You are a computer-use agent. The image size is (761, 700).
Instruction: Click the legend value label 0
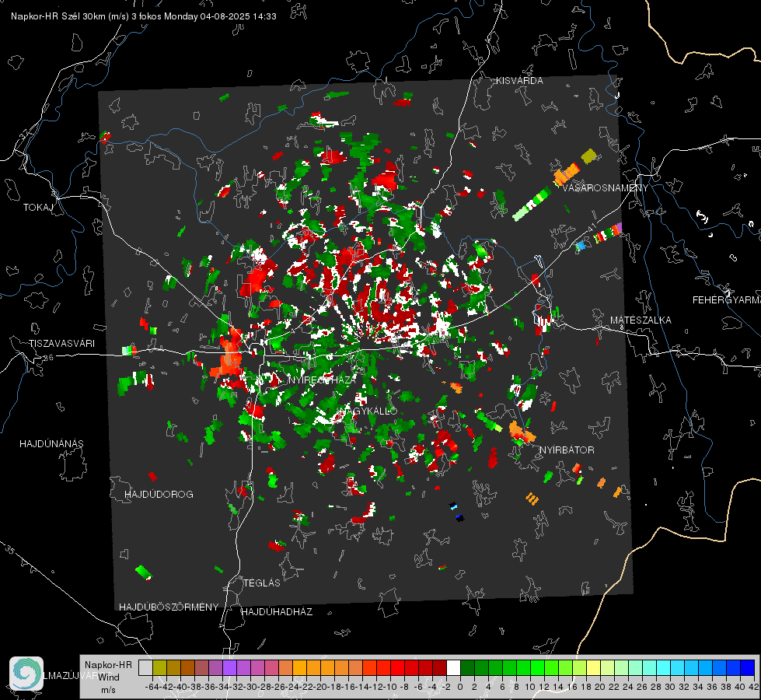[x=460, y=687]
